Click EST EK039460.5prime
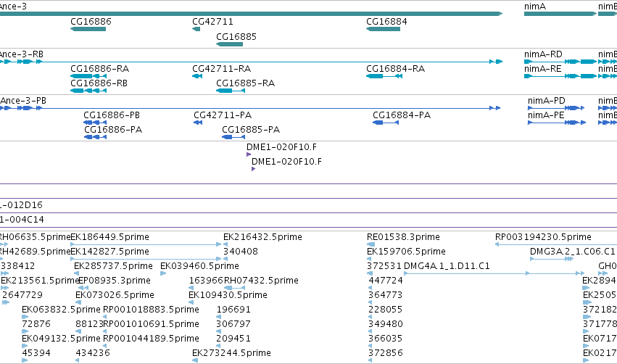 pyautogui.click(x=163, y=273)
